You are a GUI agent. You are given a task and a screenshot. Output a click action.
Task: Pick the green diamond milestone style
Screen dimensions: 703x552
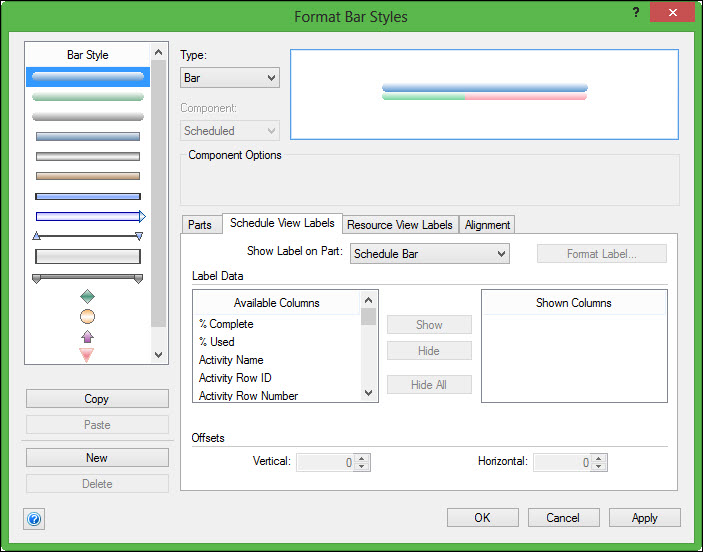click(87, 296)
